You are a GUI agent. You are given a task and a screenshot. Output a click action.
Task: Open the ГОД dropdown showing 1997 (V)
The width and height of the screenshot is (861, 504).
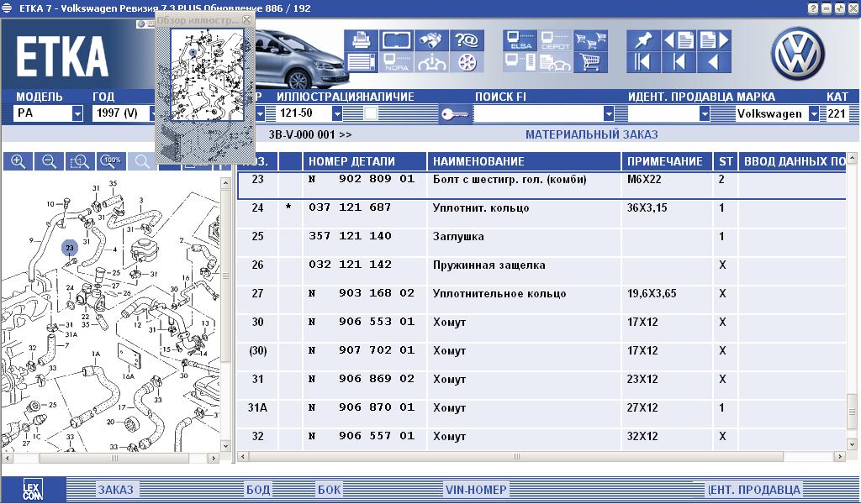coord(154,114)
